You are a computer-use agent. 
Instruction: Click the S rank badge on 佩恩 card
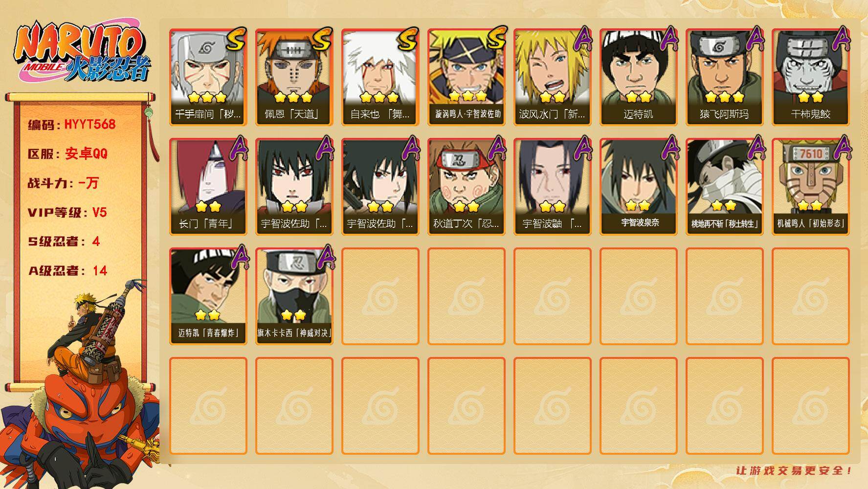pyautogui.click(x=321, y=40)
